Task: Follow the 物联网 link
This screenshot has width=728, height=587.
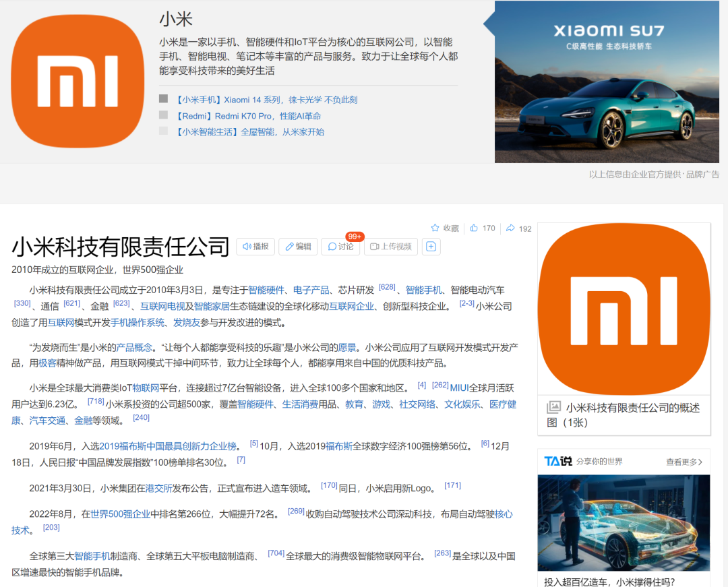Action: [146, 388]
